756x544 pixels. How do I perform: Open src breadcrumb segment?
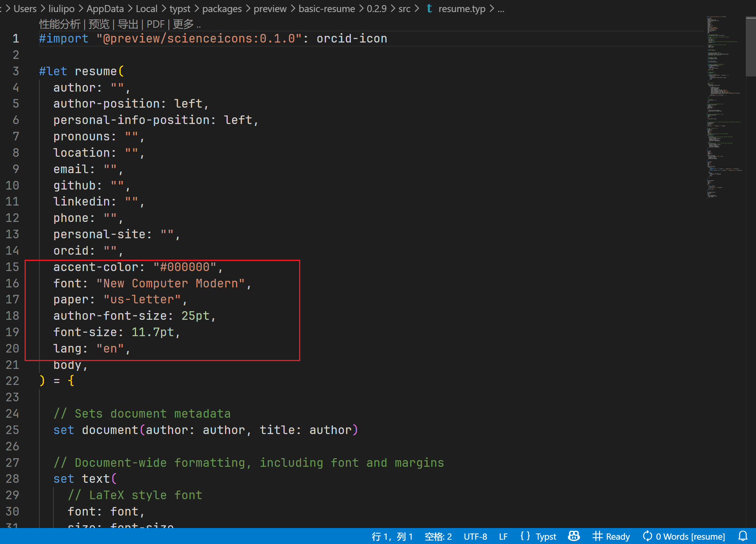(x=404, y=9)
